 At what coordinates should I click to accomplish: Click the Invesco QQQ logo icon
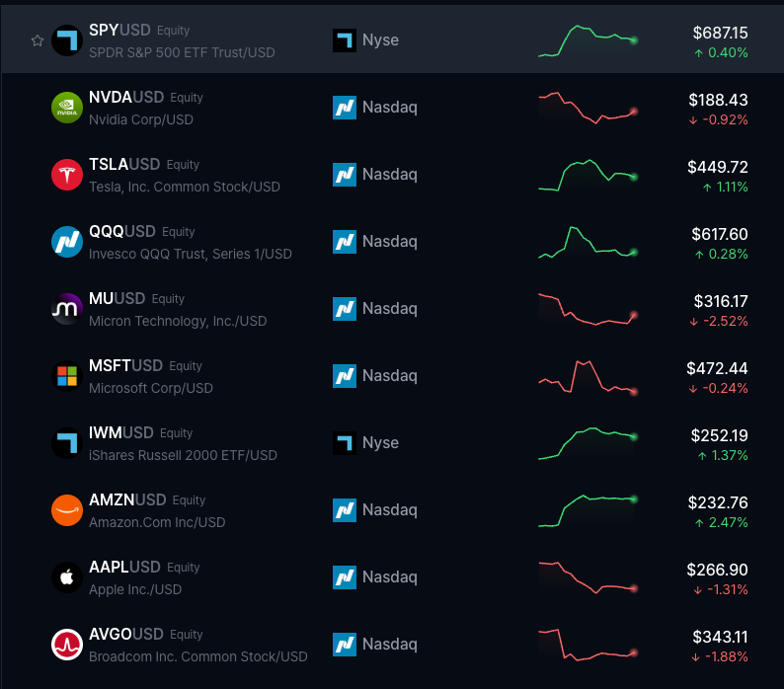66,242
